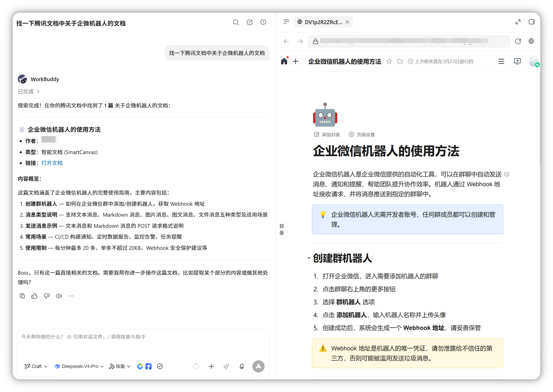This screenshot has width=553, height=392.
Task: Open chat history clock icon
Action: [263, 23]
